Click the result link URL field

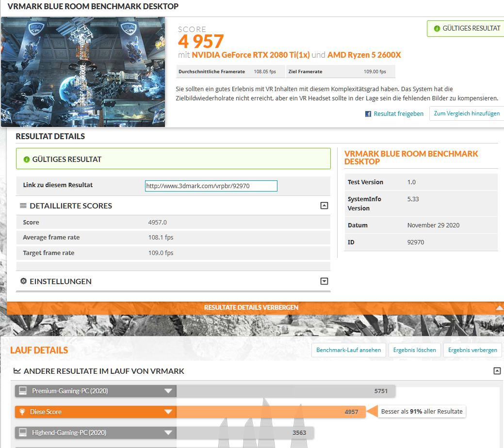[x=211, y=186]
